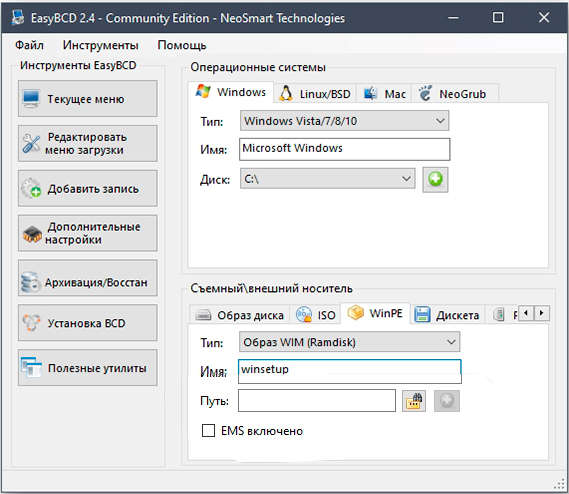This screenshot has width=569, height=494.
Task: Click the hard drive icon on Образ диска tab
Action: tap(203, 315)
